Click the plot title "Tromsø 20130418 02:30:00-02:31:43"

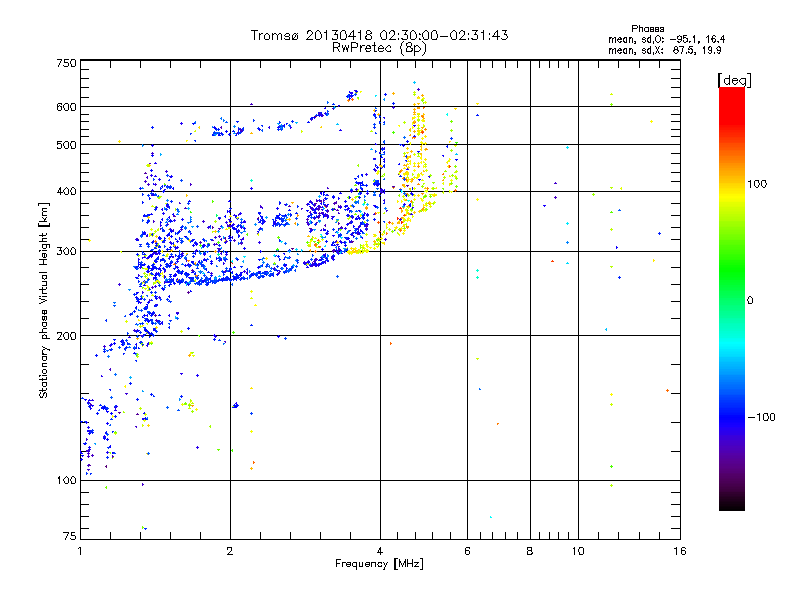click(x=380, y=35)
